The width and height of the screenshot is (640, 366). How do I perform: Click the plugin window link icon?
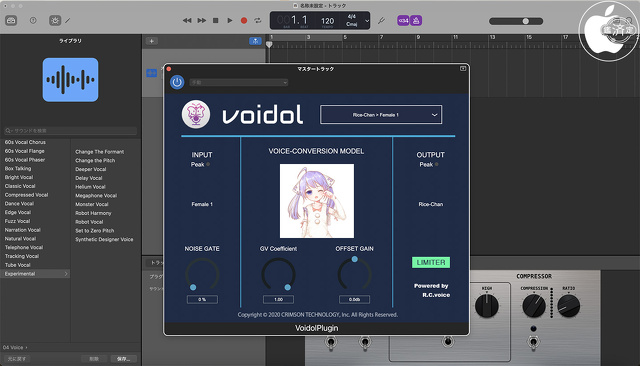[x=463, y=69]
